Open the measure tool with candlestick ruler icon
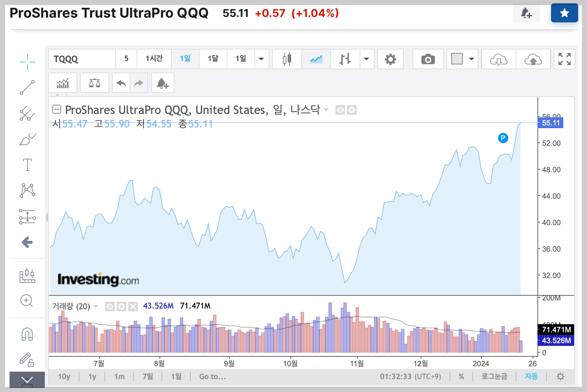587x392 pixels. [27, 275]
